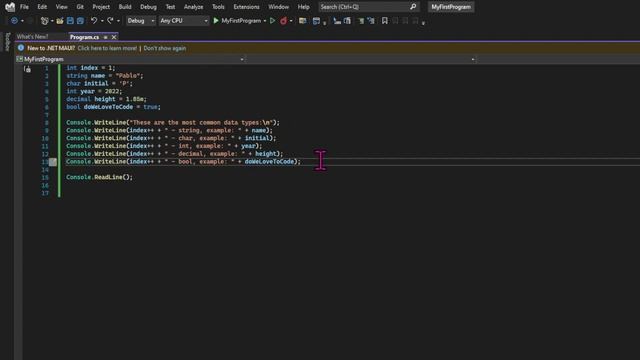
Task: Open the Extensions menu
Action: 247,7
